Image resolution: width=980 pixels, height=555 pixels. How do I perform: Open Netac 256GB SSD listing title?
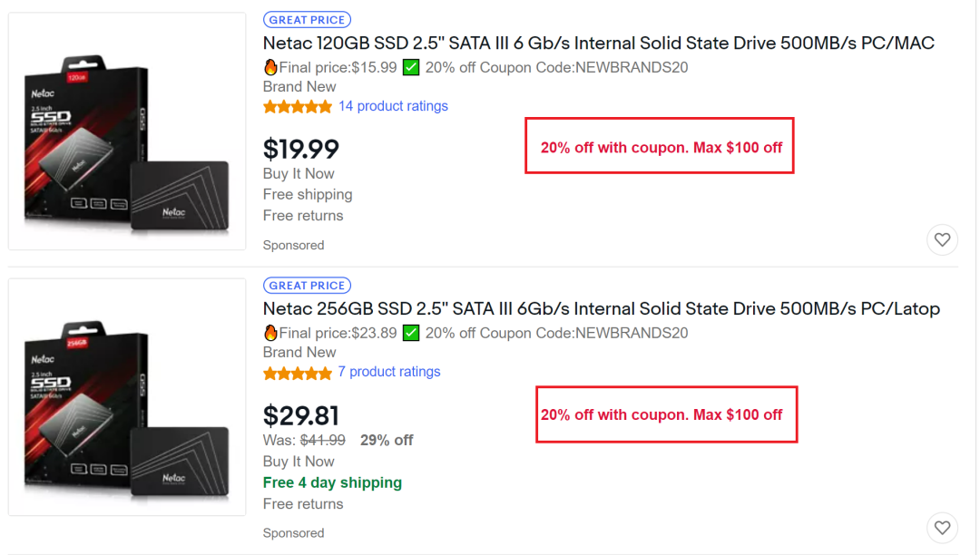(x=601, y=308)
